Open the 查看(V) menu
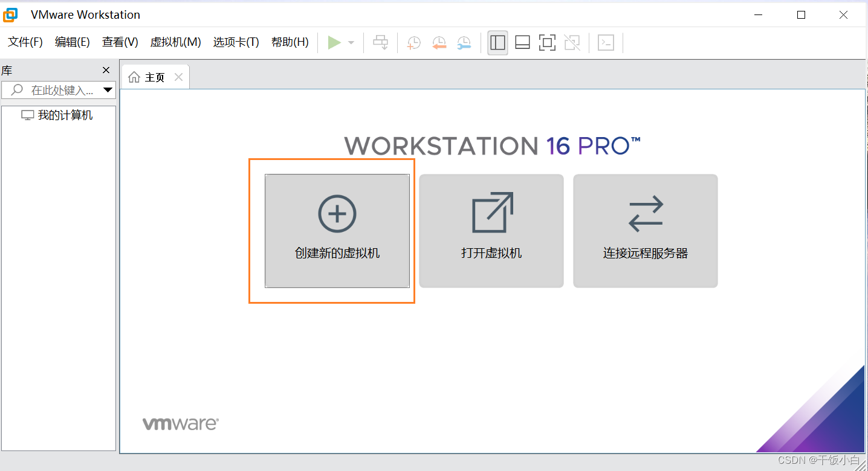The image size is (868, 471). click(120, 42)
